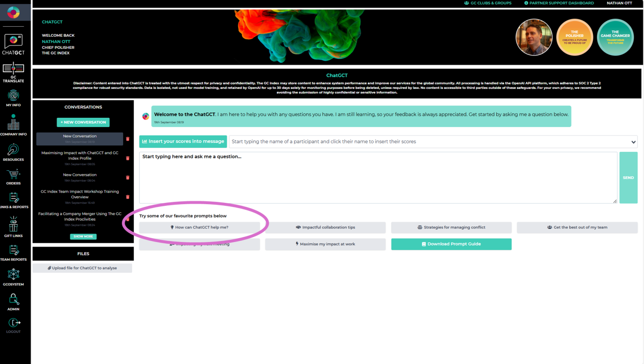The height and width of the screenshot is (364, 644).
Task: Show more conversations in the list
Action: pos(83,236)
